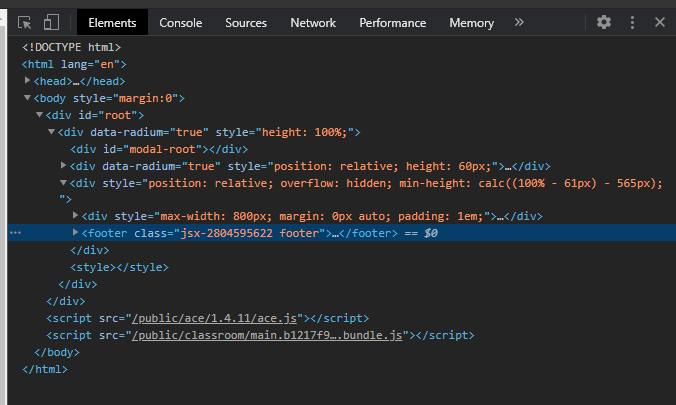Image resolution: width=676 pixels, height=405 pixels.
Task: Open DevTools settings gear
Action: (x=604, y=22)
